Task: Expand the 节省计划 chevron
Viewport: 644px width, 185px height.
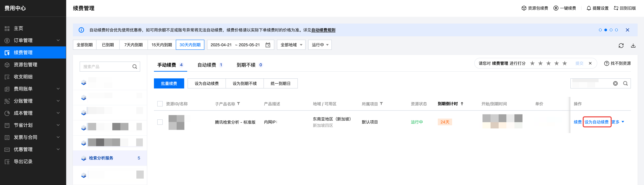Action: [x=58, y=125]
